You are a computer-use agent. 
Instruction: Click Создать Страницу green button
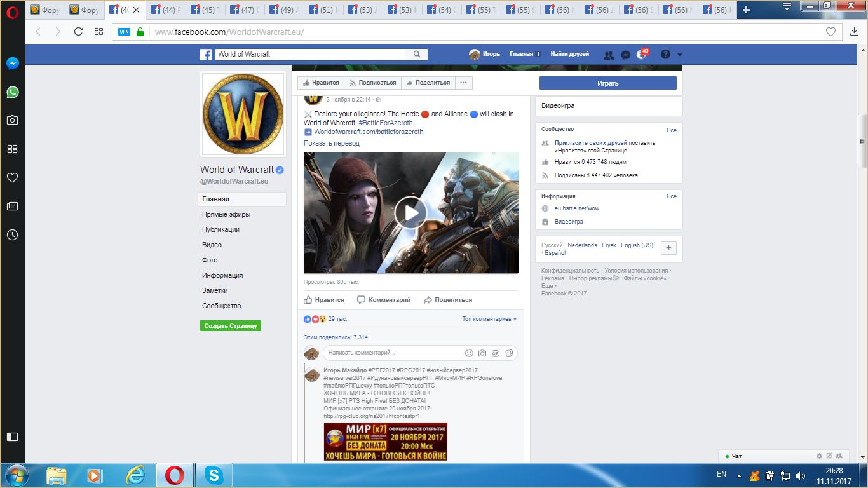[231, 325]
